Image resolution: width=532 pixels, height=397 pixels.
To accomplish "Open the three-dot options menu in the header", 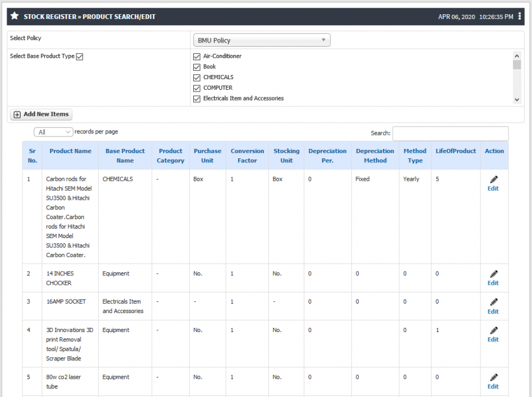I will pos(520,17).
